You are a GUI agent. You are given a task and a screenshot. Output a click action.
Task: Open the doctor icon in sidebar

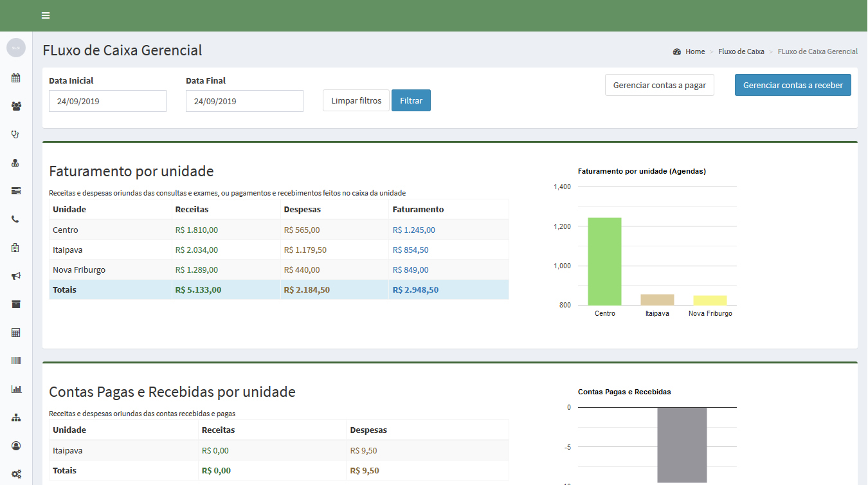coord(16,163)
